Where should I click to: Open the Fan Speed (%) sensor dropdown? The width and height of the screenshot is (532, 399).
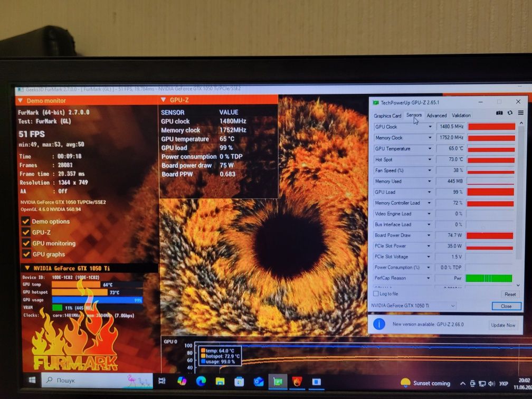(430, 170)
